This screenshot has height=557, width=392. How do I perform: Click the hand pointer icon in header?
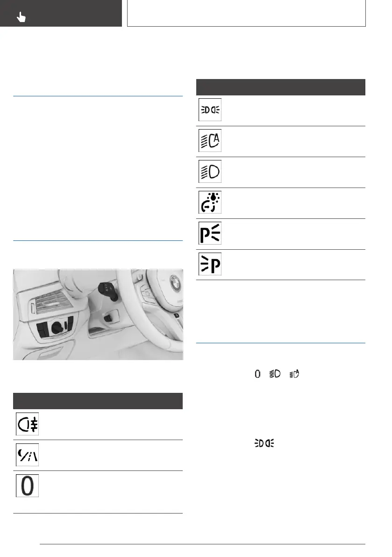21,18
